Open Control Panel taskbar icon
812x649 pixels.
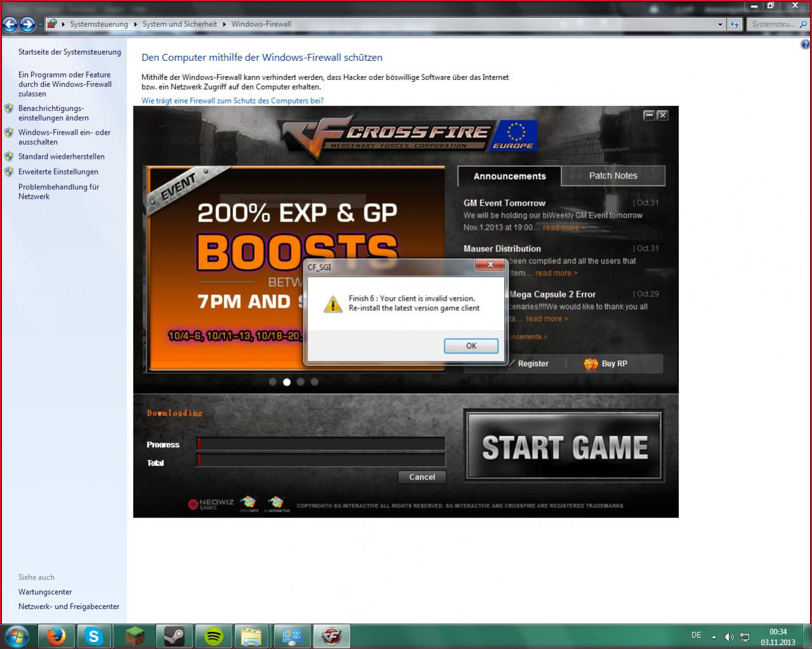tap(291, 636)
